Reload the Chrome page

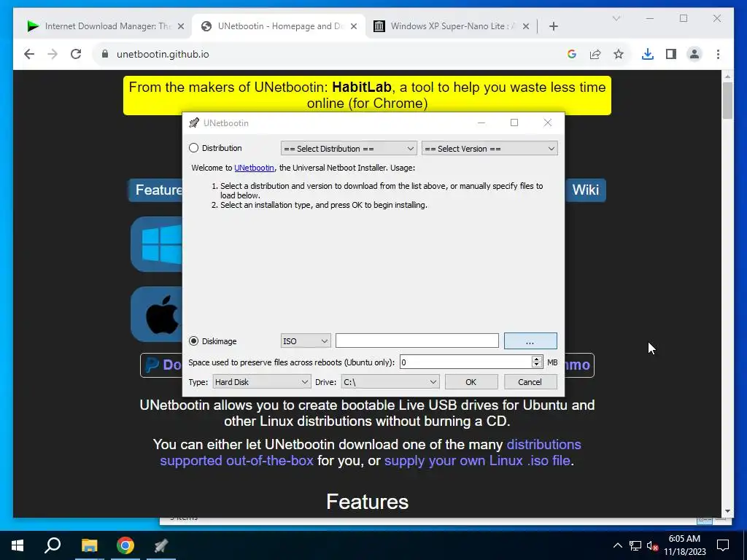(76, 54)
